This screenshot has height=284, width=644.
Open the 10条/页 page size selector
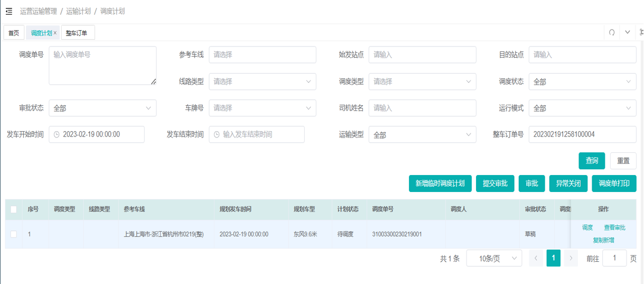[494, 258]
